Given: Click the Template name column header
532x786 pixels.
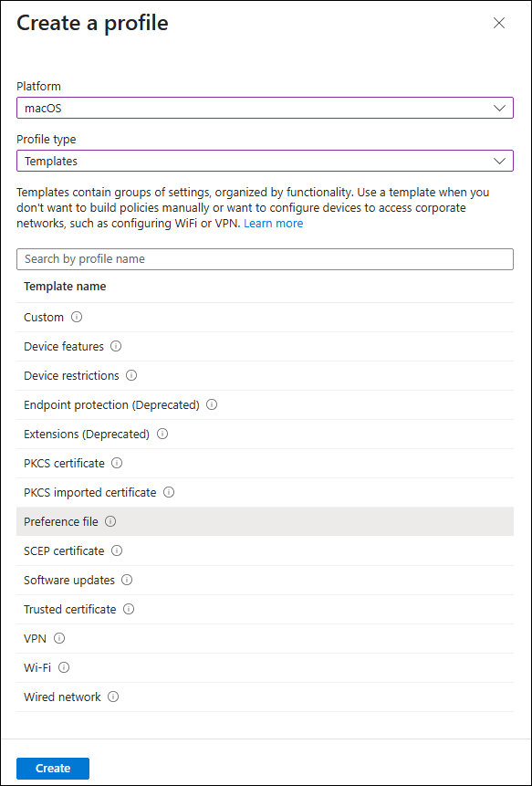Looking at the screenshot, I should (65, 287).
